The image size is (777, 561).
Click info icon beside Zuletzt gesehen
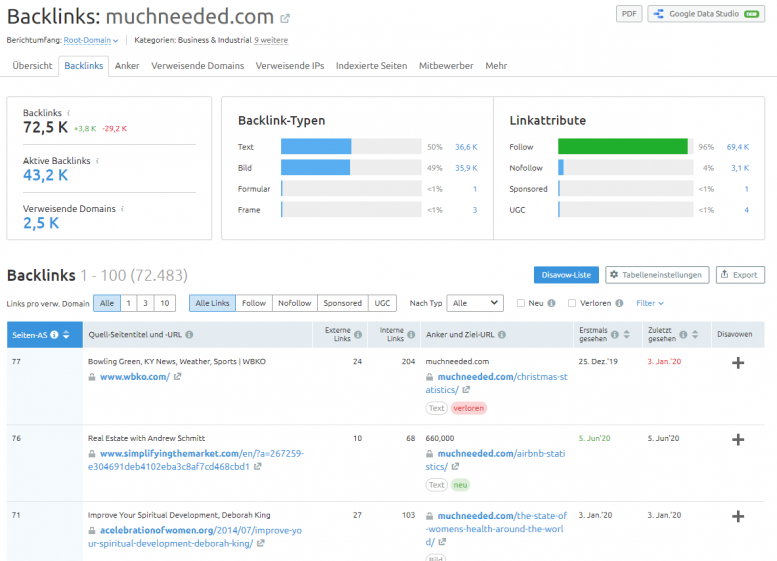tap(683, 335)
